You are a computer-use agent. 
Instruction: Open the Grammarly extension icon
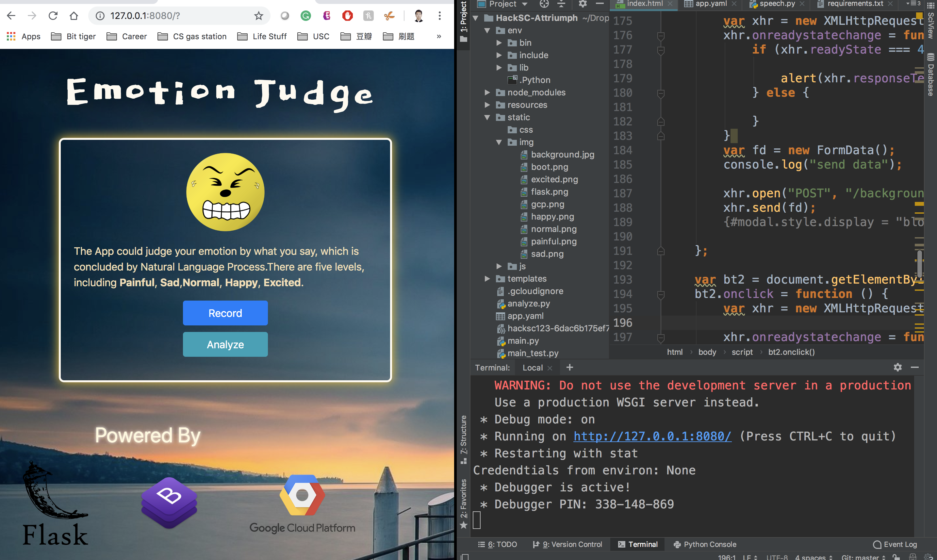coord(306,16)
